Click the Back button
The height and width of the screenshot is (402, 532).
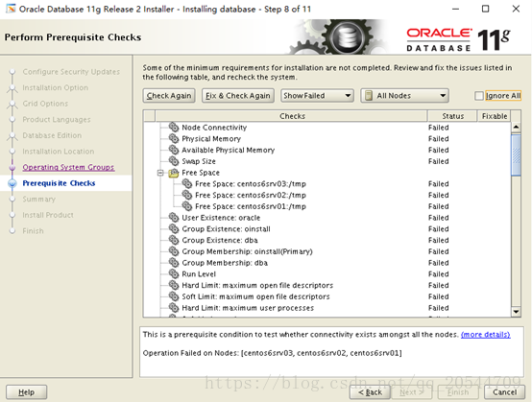(x=370, y=392)
